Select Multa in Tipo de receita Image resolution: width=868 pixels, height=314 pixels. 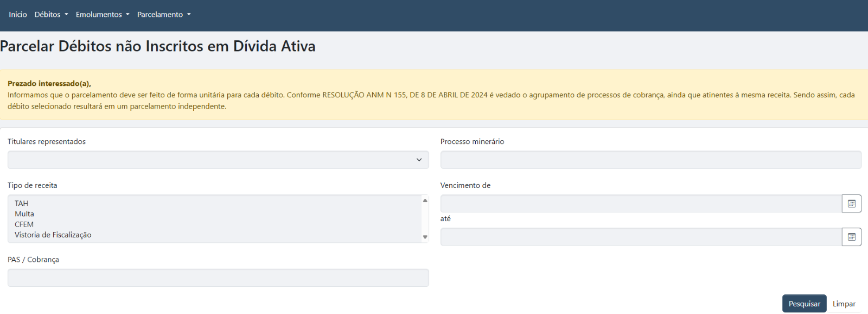coord(24,214)
